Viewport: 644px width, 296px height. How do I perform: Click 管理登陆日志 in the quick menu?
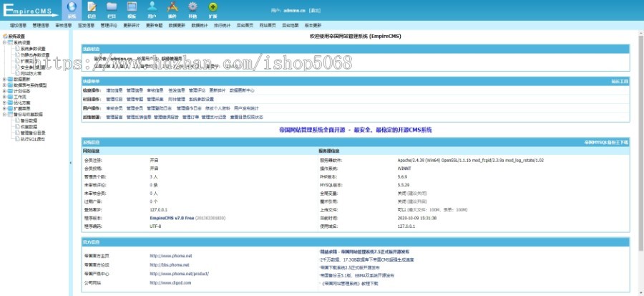[x=160, y=108]
